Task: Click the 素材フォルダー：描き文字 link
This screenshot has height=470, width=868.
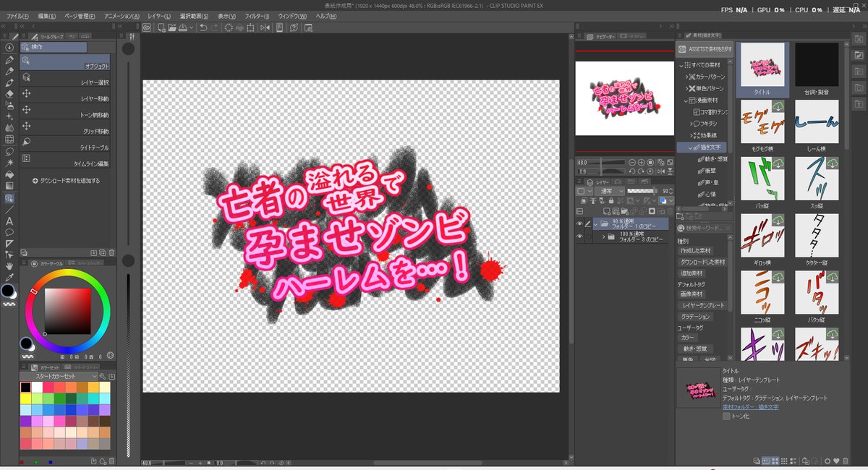Action: pos(751,407)
